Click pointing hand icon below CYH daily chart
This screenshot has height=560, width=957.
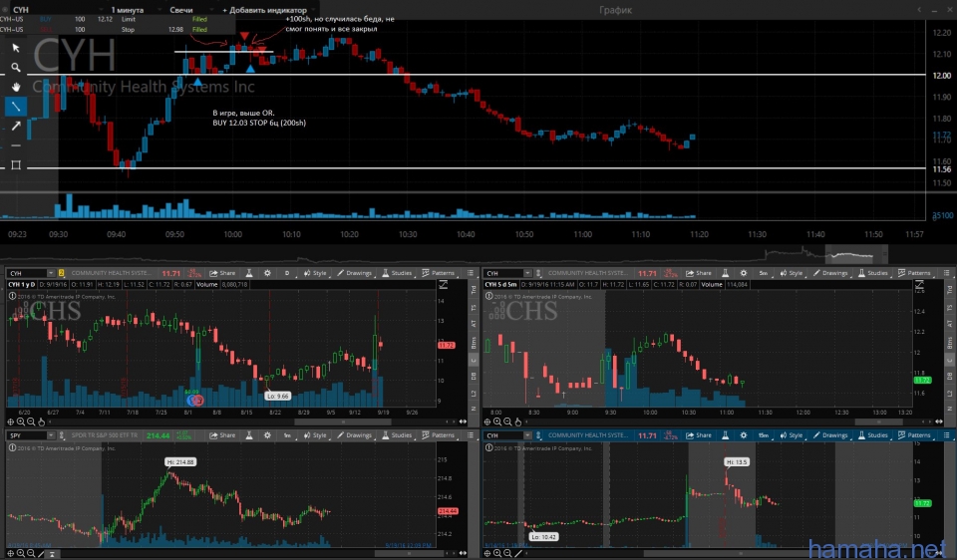(x=42, y=422)
